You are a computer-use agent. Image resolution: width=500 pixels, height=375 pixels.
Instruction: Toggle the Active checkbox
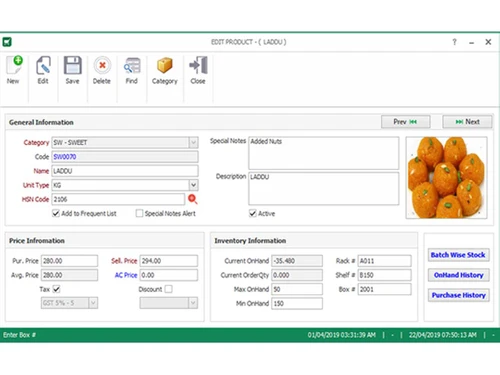click(253, 213)
